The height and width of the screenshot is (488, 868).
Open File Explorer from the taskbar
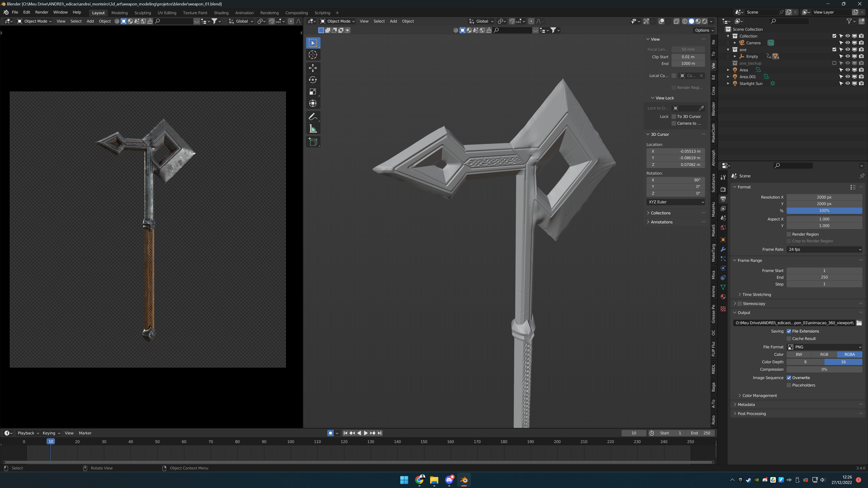pyautogui.click(x=434, y=480)
